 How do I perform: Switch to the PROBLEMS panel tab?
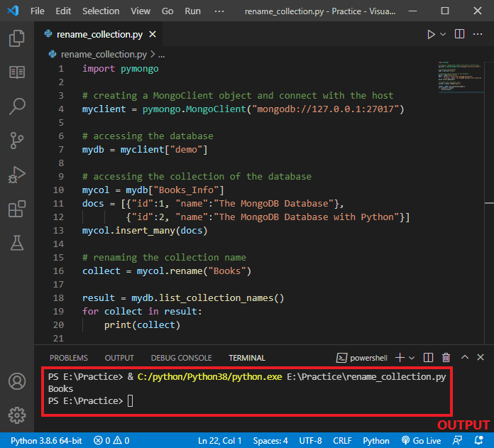coord(69,358)
